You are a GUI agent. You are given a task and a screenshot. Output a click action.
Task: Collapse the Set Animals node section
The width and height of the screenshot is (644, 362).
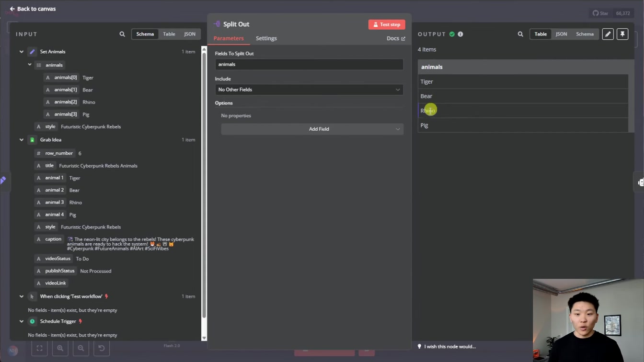[x=22, y=52]
